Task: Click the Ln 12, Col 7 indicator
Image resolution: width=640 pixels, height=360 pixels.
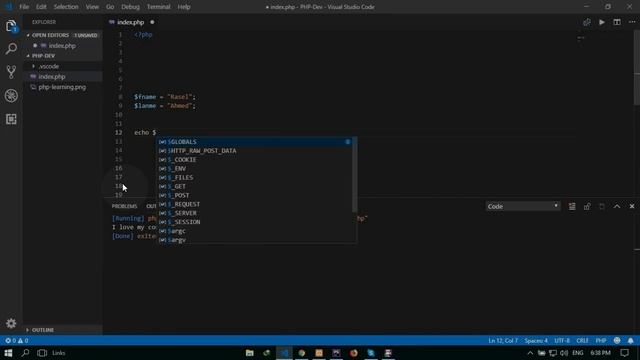Action: click(503, 340)
